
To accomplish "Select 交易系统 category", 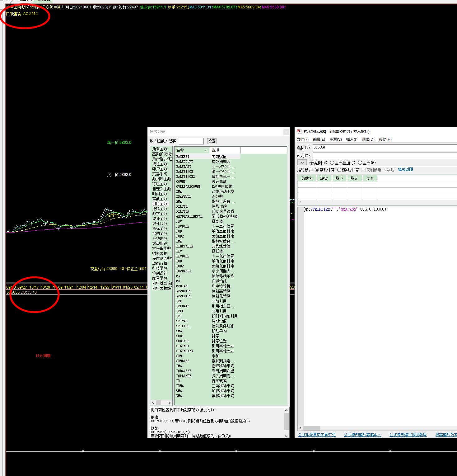I will click(160, 174).
